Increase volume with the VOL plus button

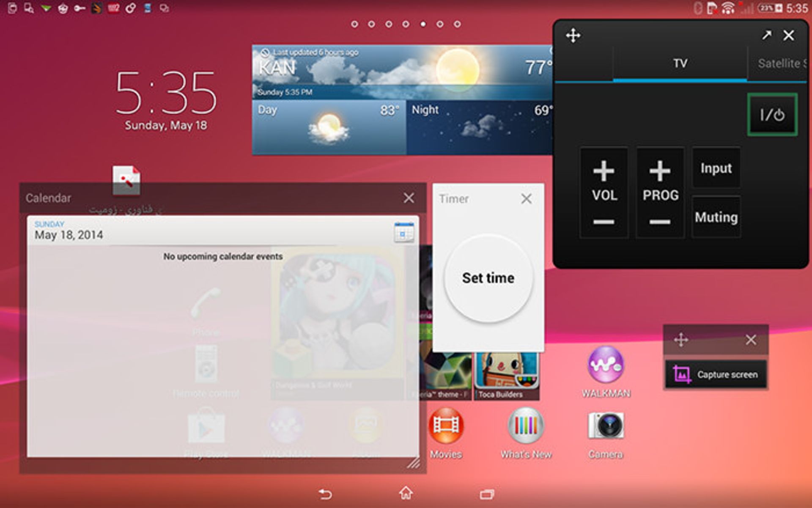[x=604, y=171]
